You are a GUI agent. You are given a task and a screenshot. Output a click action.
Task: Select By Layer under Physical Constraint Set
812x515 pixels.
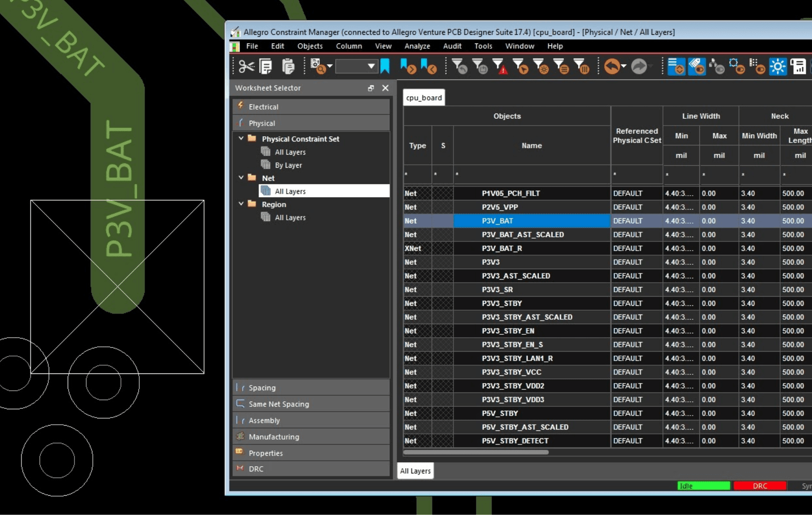click(x=288, y=165)
